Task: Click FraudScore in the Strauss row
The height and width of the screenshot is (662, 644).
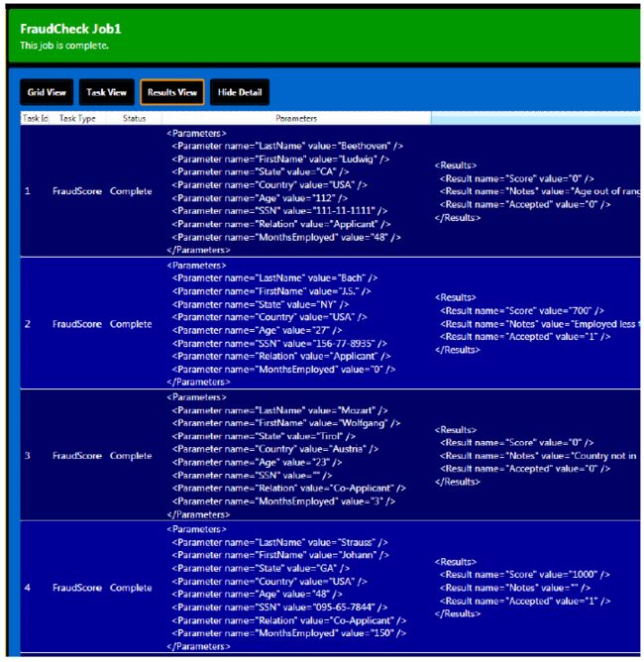Action: pos(77,588)
